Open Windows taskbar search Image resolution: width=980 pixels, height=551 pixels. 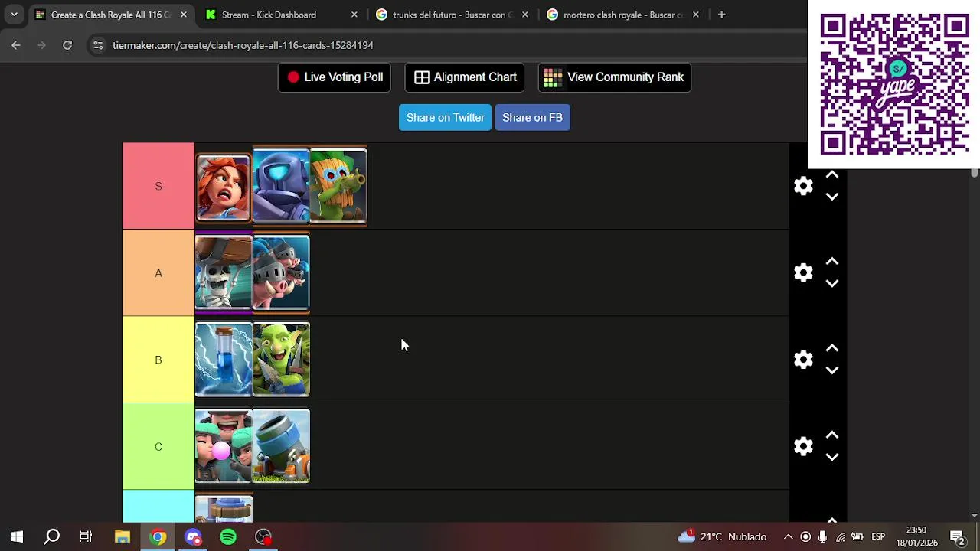point(51,536)
